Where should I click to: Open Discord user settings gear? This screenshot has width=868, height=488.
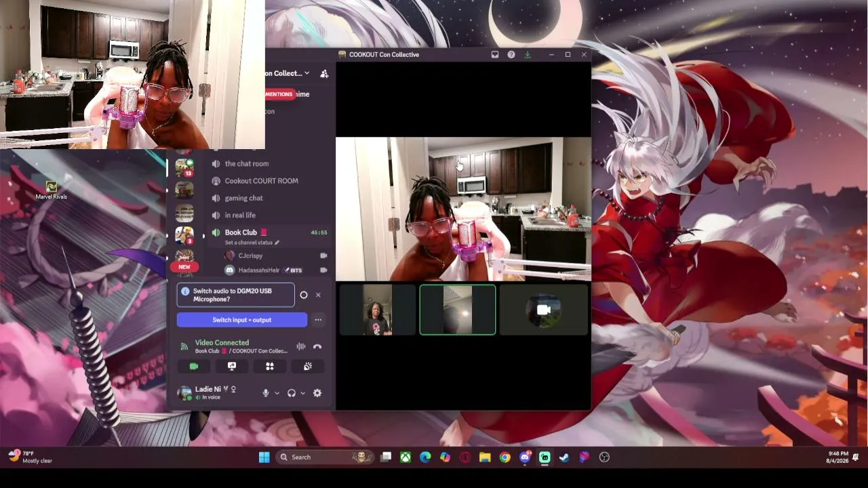[x=317, y=393]
